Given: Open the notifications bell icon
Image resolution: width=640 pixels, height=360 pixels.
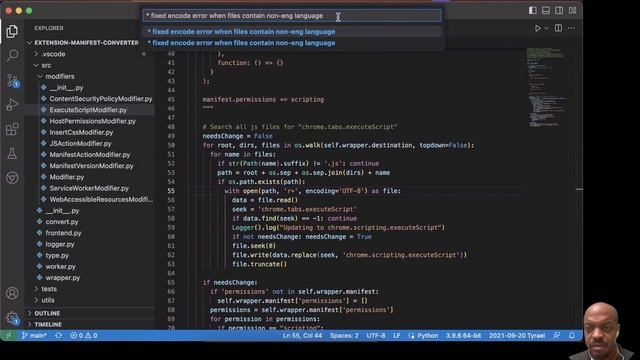Looking at the screenshot, I should click(x=572, y=336).
